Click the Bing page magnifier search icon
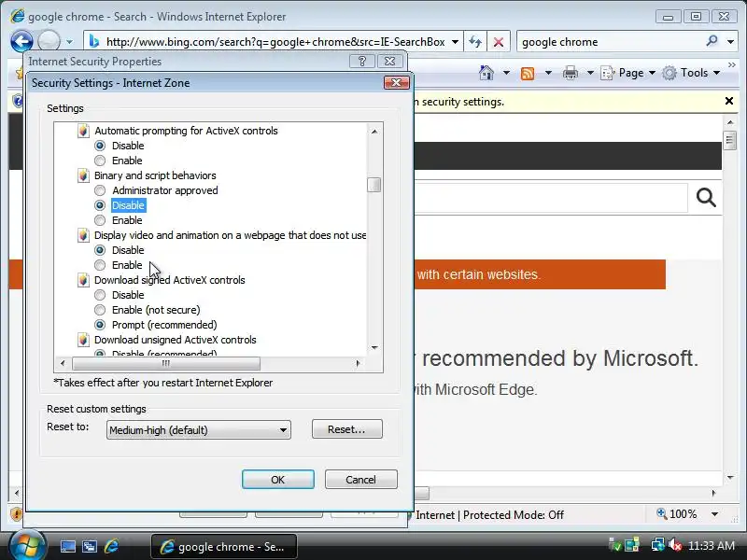The image size is (747, 560). 706,197
